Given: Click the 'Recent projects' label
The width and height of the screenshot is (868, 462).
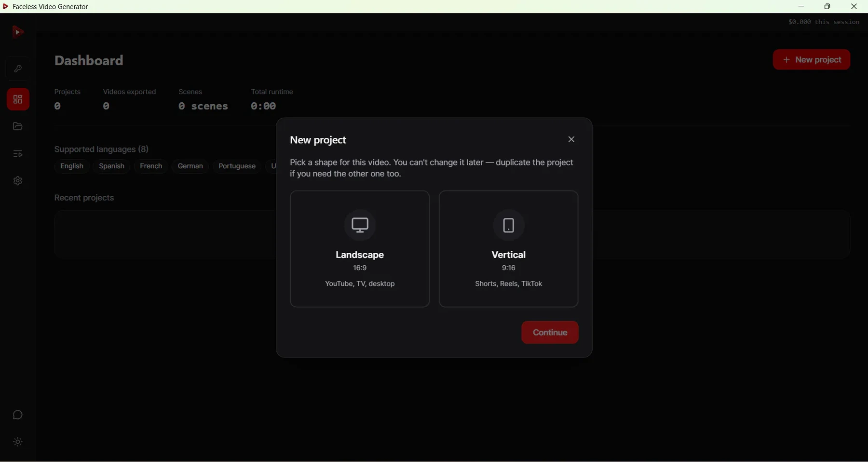Looking at the screenshot, I should tap(84, 198).
